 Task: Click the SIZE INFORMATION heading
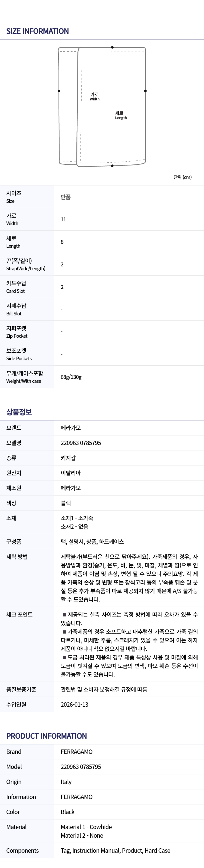pyautogui.click(x=37, y=31)
